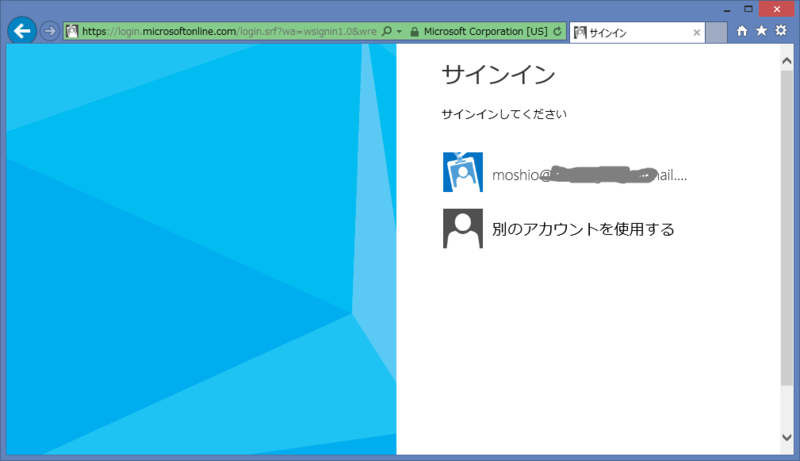Close the サインイン tab
The height and width of the screenshot is (461, 800).
coord(696,33)
